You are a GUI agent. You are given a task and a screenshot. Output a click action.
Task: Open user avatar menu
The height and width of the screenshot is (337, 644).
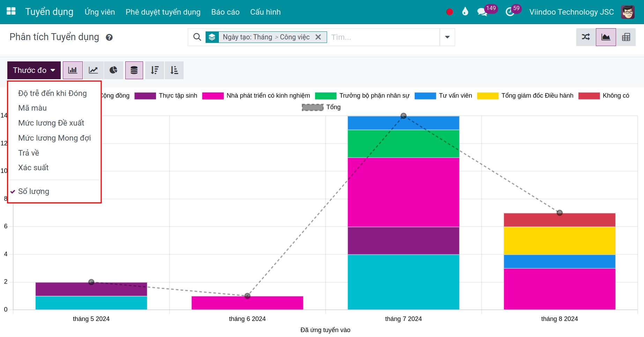(x=628, y=12)
